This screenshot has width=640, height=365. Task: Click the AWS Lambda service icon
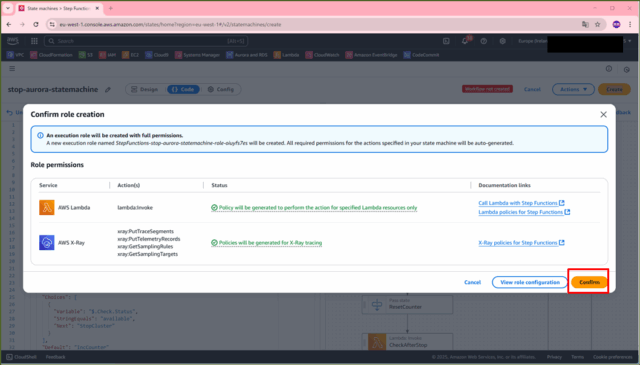coord(47,207)
